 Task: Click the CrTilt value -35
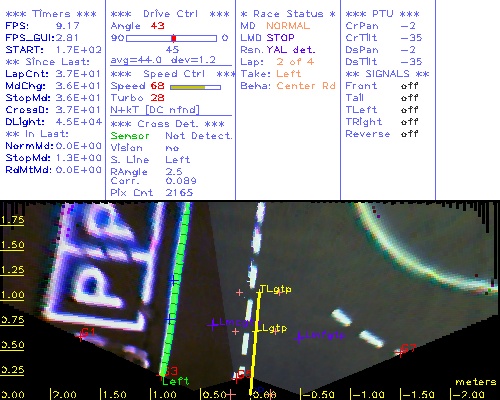pyautogui.click(x=411, y=38)
